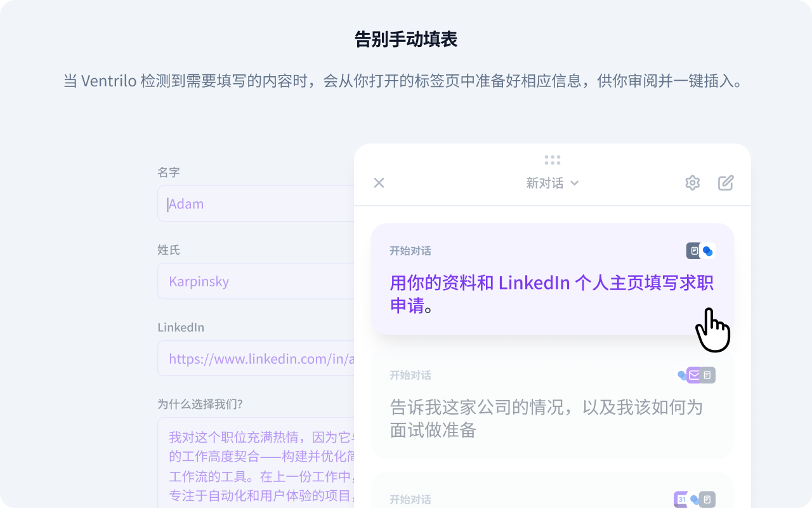Click the document icon on first suggestion card
This screenshot has height=508, width=812.
693,251
